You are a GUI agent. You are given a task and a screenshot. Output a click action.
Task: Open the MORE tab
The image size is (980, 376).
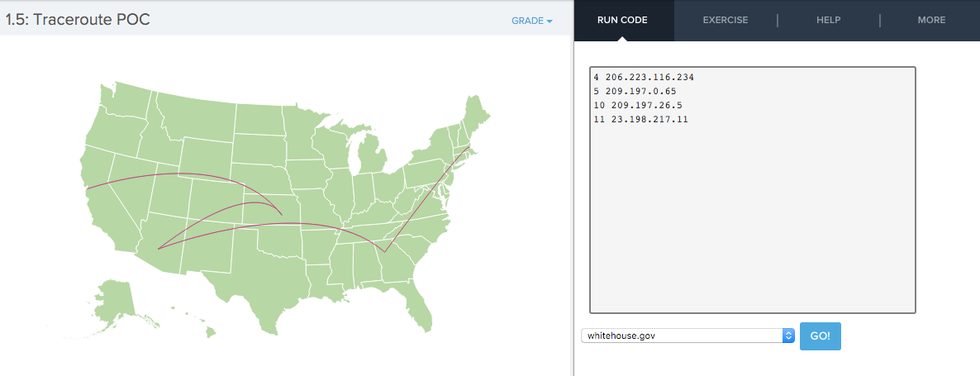point(931,20)
